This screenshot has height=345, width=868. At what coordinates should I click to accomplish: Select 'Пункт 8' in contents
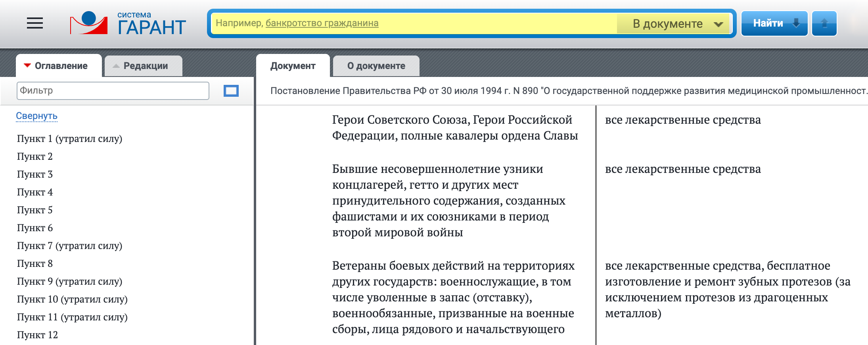coord(34,264)
